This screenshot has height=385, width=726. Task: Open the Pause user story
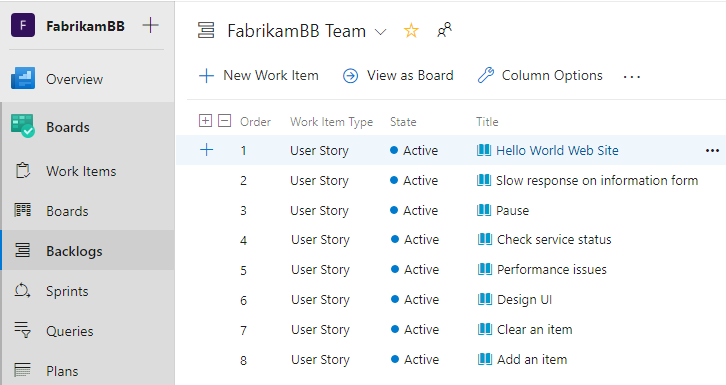point(512,211)
